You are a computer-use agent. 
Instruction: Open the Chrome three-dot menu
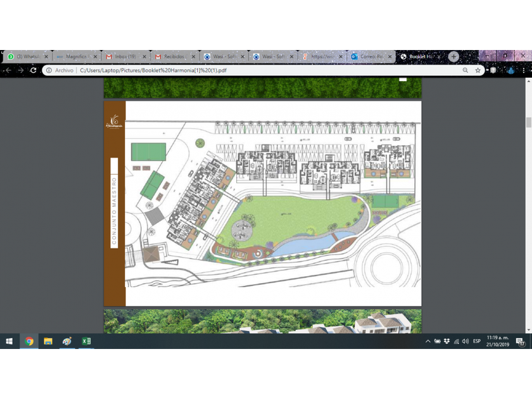click(524, 70)
